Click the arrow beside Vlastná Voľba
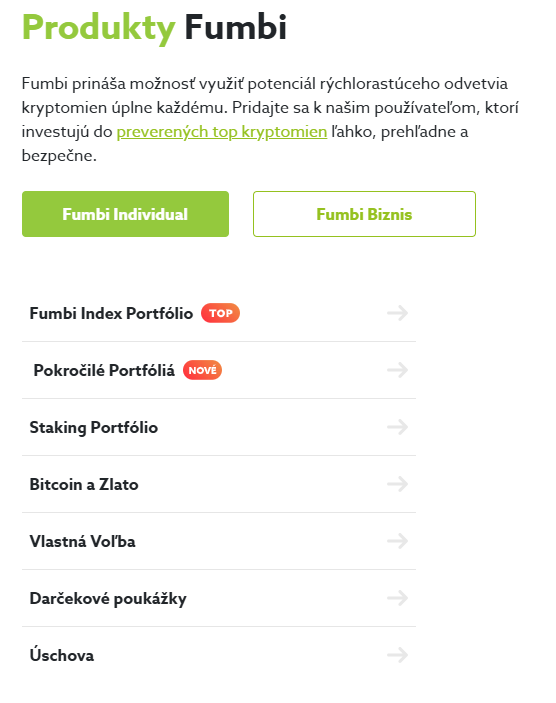Screen dimensions: 556x703 [397, 541]
